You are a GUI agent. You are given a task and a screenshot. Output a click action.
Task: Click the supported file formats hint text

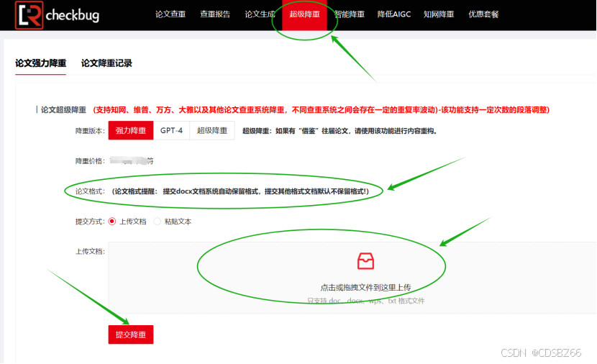coord(365,301)
